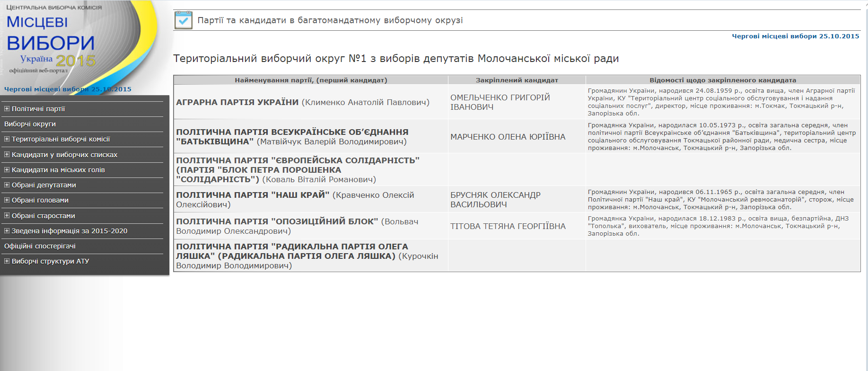This screenshot has width=868, height=371.
Task: Expand plus icon beside Обрані депутатами
Action: 7,185
